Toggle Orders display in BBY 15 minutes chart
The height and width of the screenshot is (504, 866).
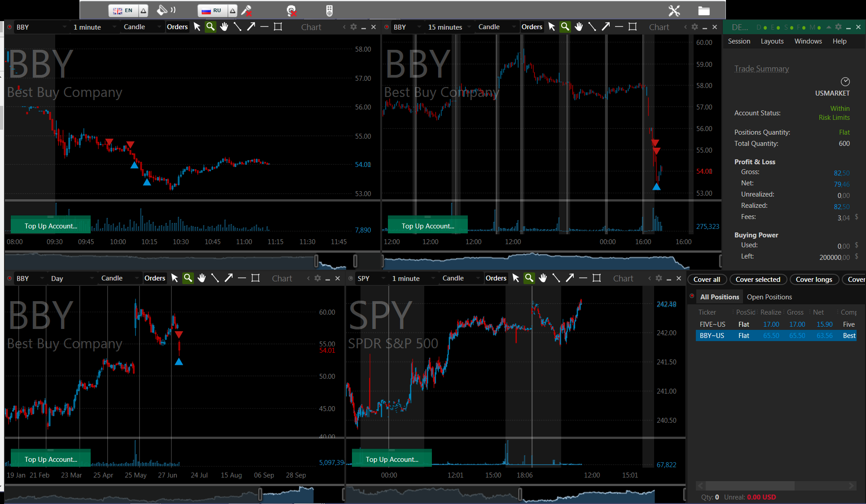pyautogui.click(x=532, y=27)
